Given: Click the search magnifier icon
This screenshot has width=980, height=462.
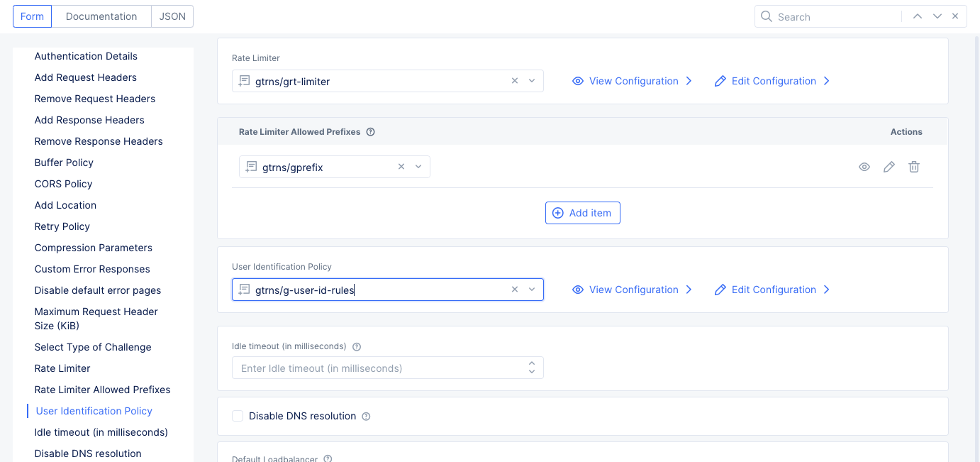Looking at the screenshot, I should [767, 16].
